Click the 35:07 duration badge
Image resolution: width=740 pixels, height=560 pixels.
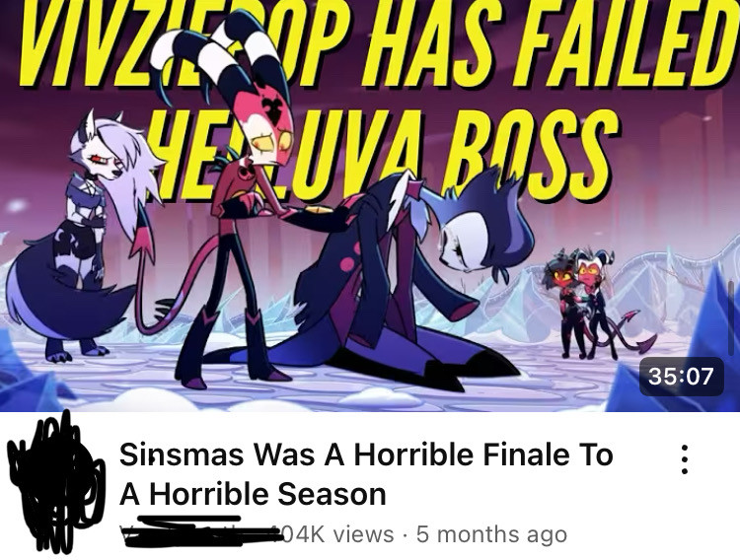point(681,377)
